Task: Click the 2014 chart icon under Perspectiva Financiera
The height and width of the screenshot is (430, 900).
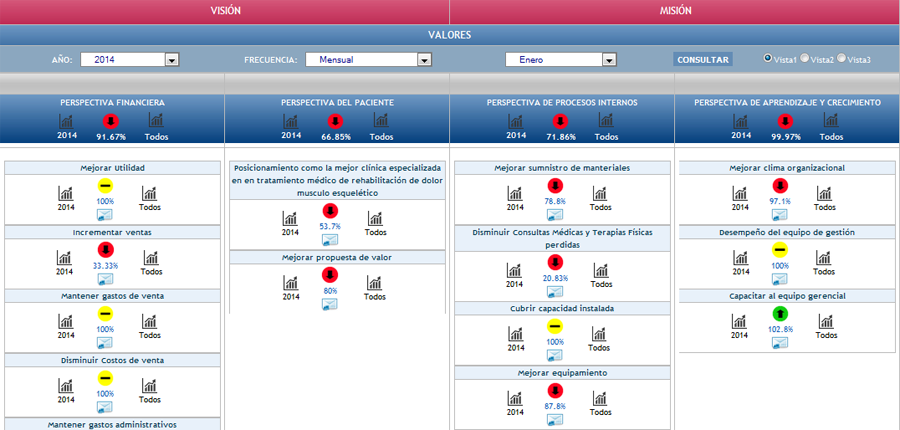Action: [67, 120]
